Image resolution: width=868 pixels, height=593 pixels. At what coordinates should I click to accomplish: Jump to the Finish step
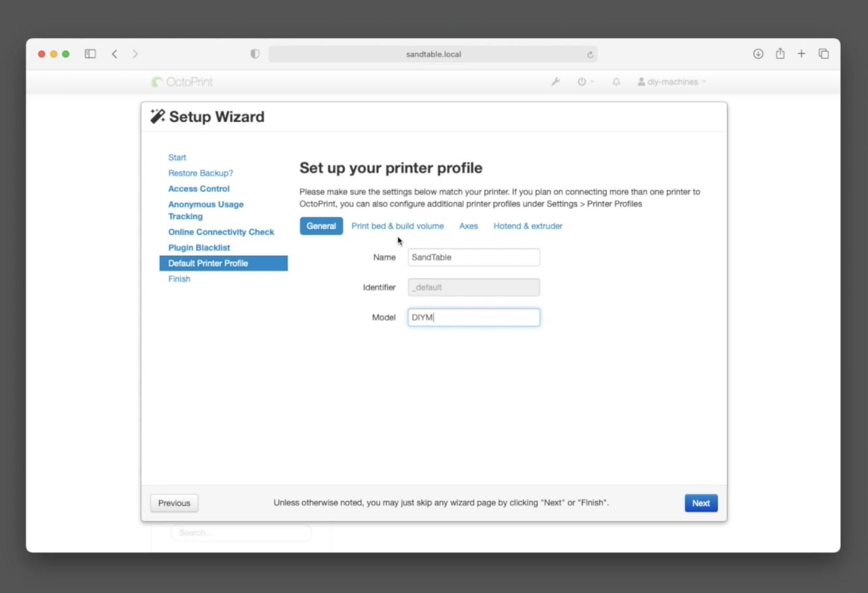(x=179, y=279)
